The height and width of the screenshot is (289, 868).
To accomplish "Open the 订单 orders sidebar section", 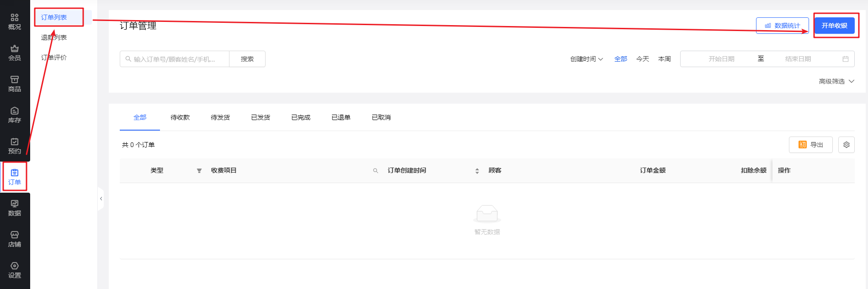I will point(15,177).
